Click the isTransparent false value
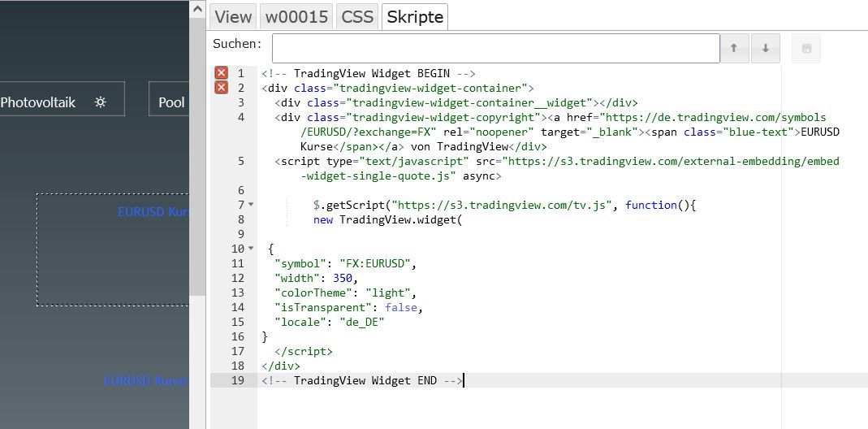 401,307
